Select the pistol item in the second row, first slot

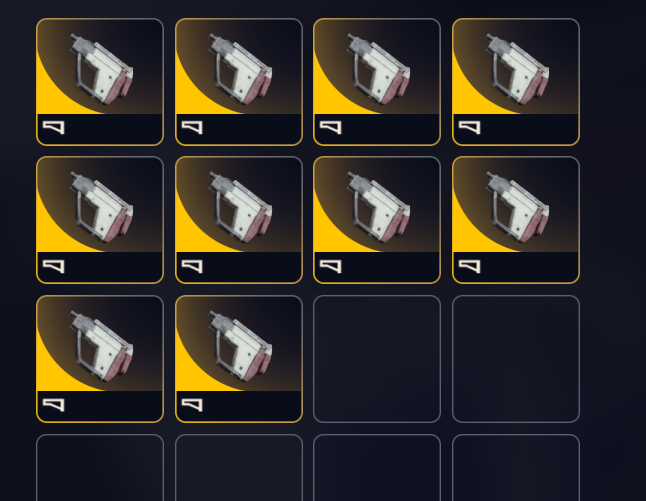pos(100,220)
